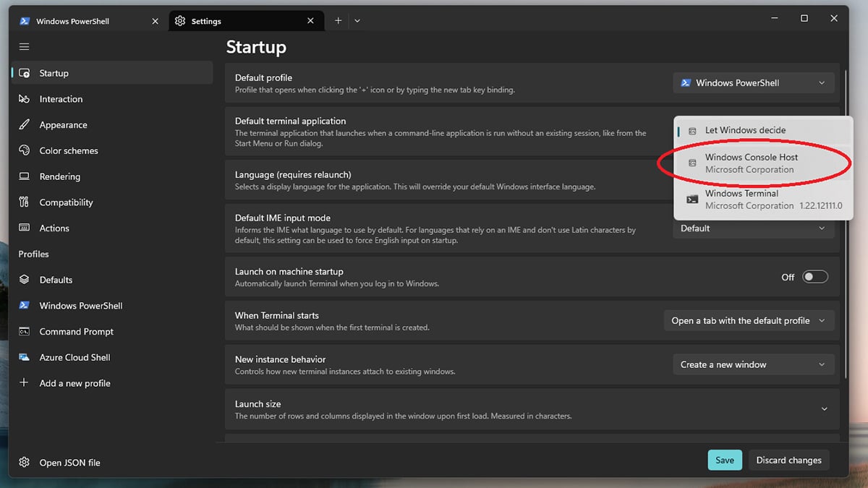Choose Windows Console Host from the list

coord(764,163)
